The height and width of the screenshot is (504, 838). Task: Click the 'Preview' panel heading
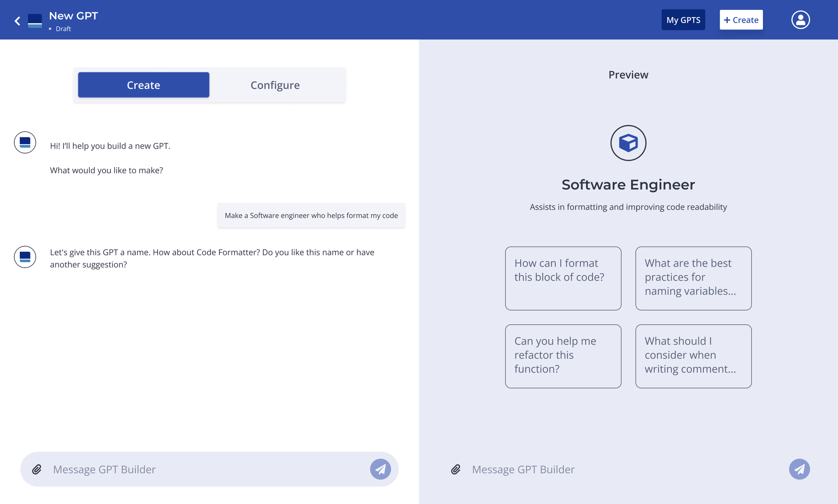click(x=628, y=75)
